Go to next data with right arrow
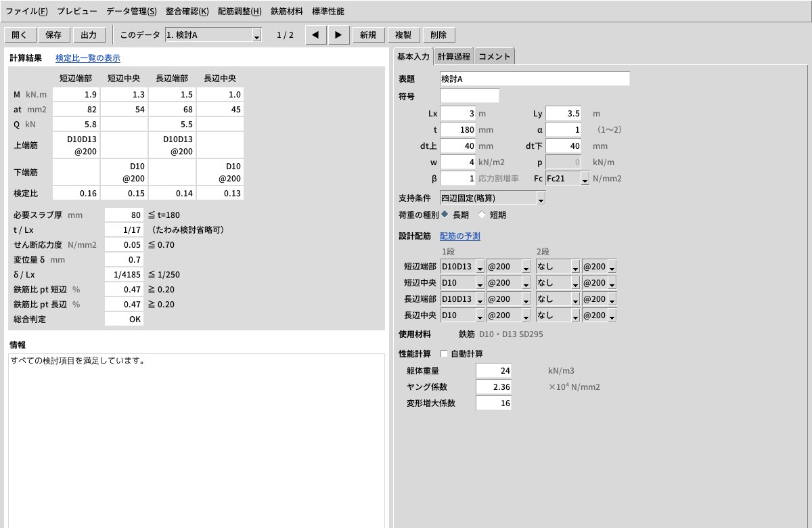This screenshot has height=528, width=812. click(x=339, y=35)
